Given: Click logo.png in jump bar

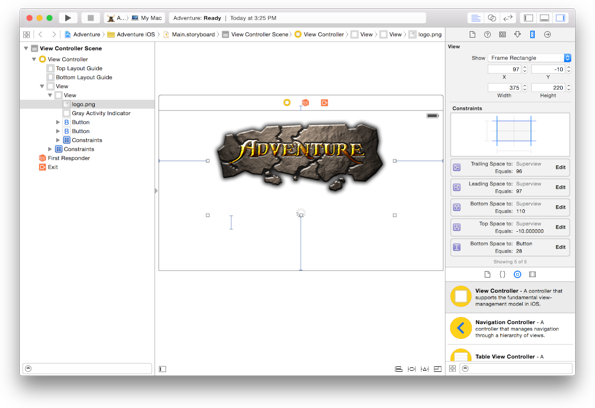Looking at the screenshot, I should coord(425,35).
